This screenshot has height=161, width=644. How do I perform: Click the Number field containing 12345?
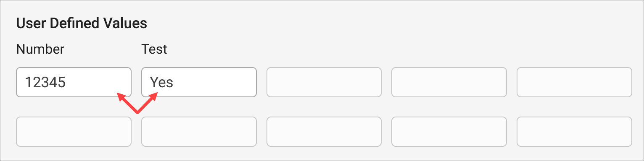click(74, 82)
